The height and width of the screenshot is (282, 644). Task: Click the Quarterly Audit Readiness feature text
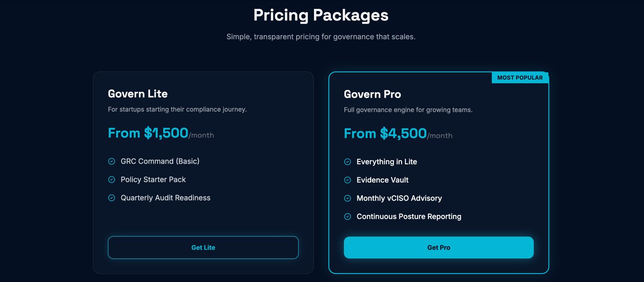165,198
